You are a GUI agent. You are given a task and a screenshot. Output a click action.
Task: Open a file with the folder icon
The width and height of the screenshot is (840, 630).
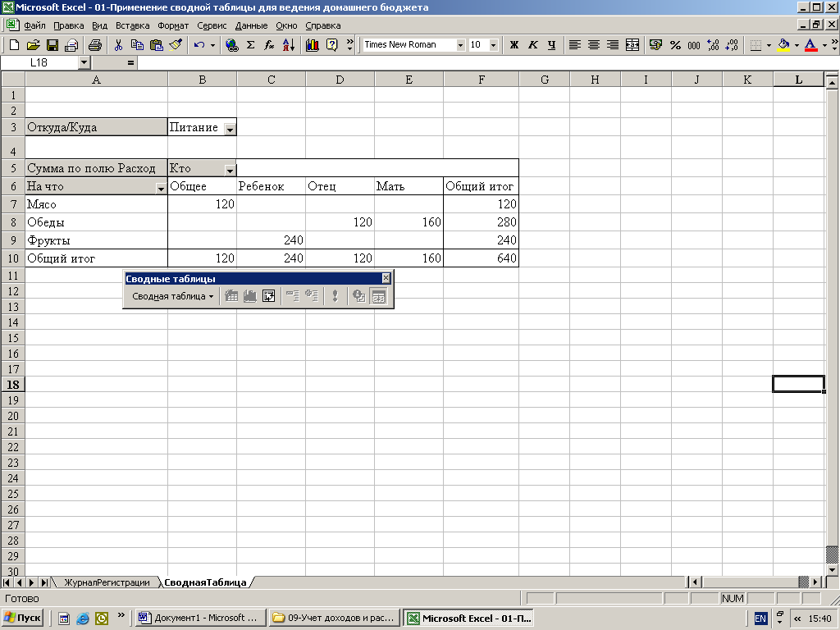tap(33, 45)
